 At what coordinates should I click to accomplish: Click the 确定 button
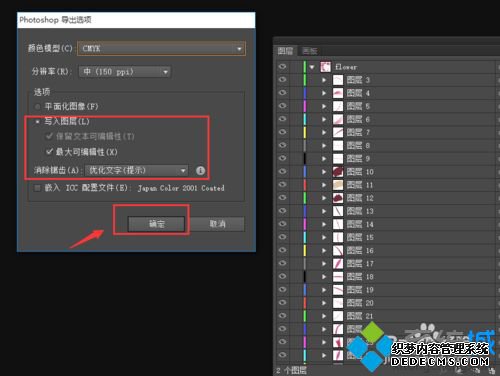tap(156, 224)
